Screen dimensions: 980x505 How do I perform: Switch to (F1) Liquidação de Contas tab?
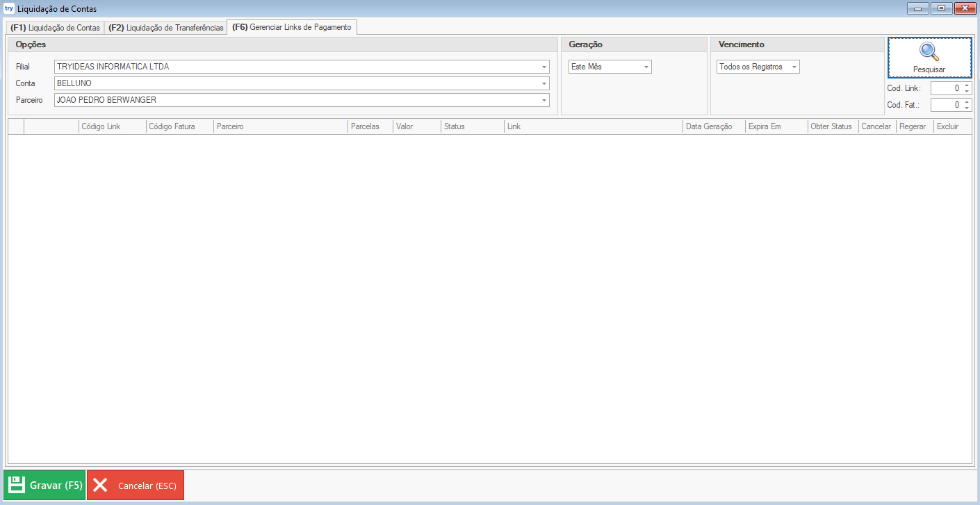pyautogui.click(x=56, y=28)
